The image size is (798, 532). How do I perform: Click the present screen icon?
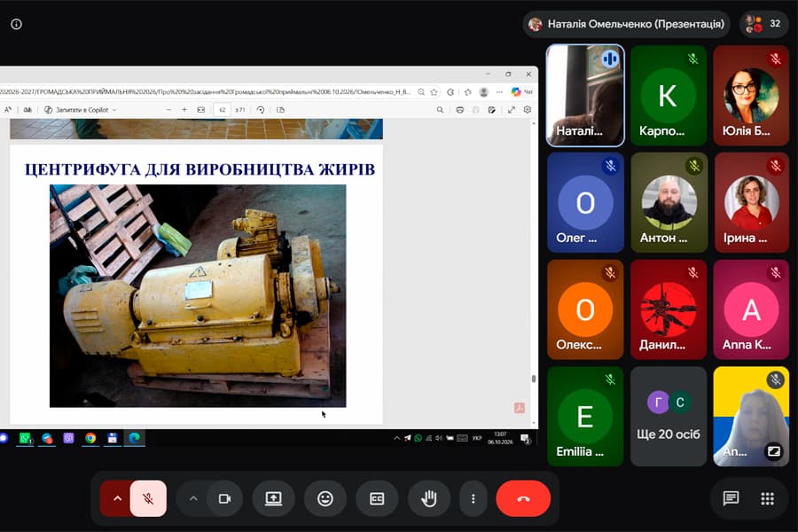tap(273, 499)
